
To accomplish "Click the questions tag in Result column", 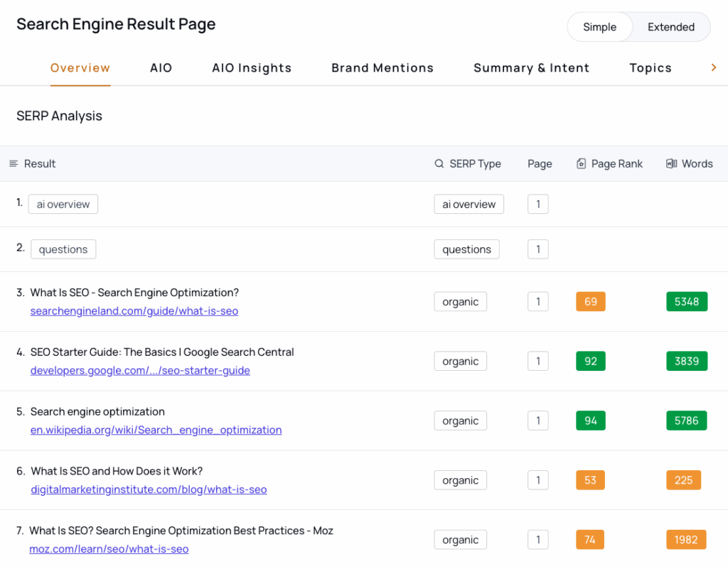I will (63, 249).
